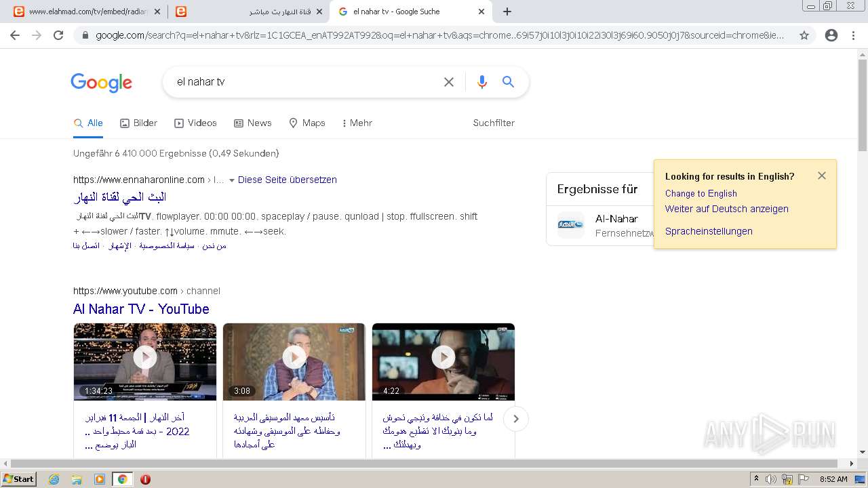Screen dimensions: 868x488
Task: Click the red security taskbar icon
Action: (145, 479)
